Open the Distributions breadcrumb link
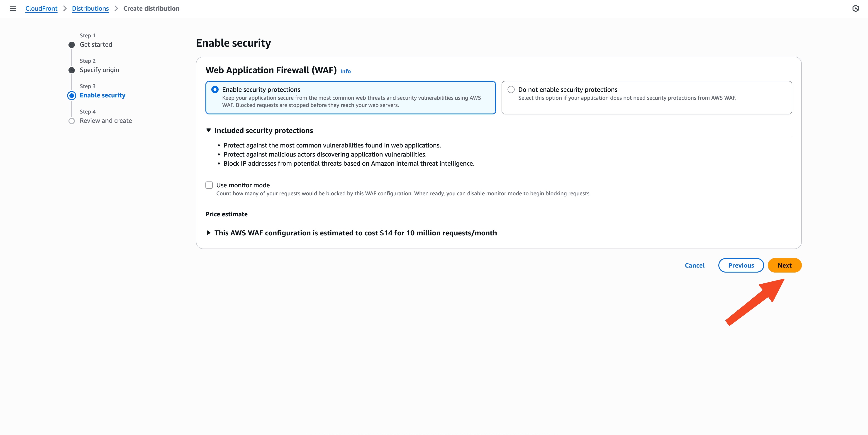Screen dimensions: 868x435 coord(90,8)
